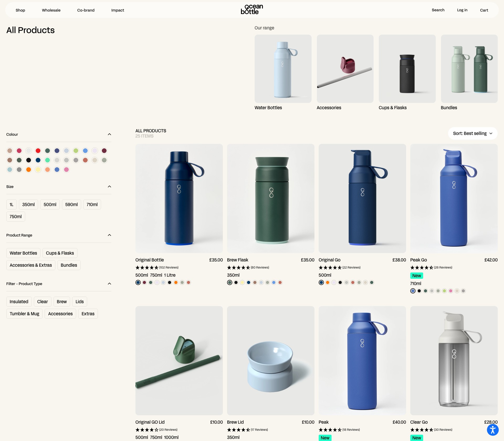Open the Water Bottles range thumbnail
Image resolution: width=504 pixels, height=441 pixels.
(283, 69)
